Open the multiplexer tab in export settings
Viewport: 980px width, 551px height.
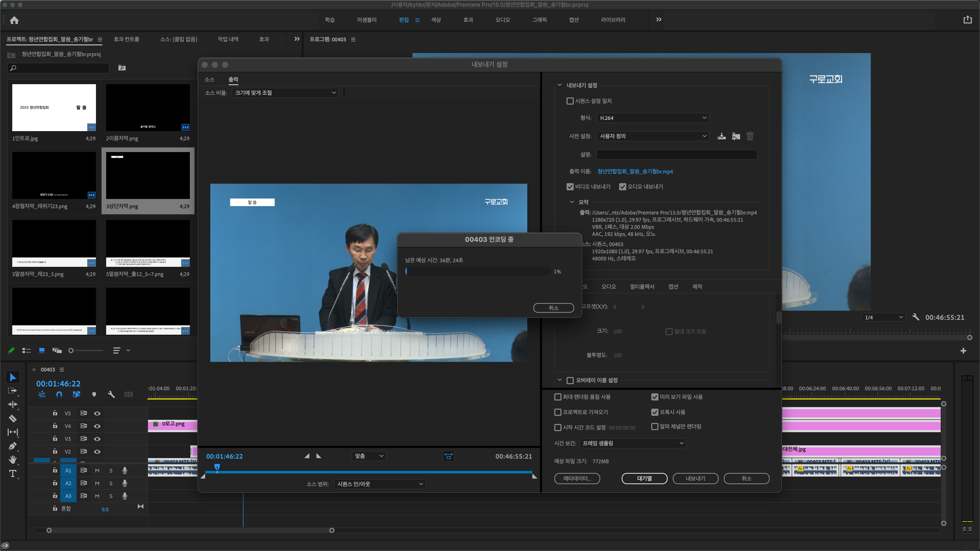point(642,287)
